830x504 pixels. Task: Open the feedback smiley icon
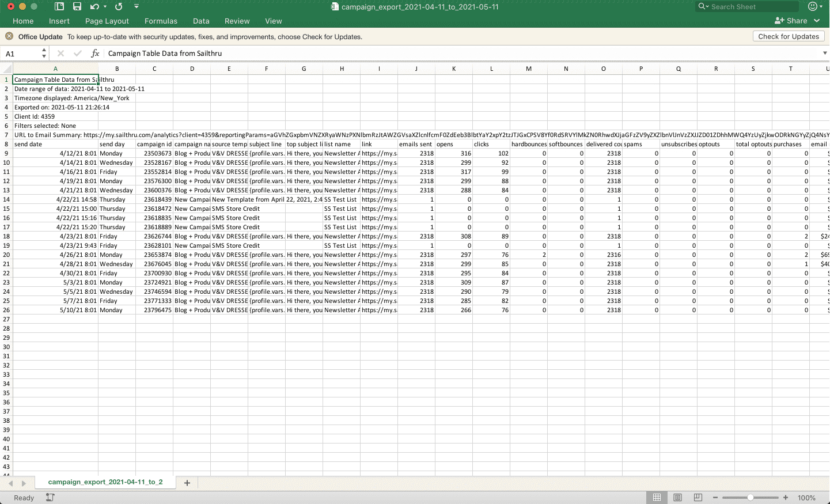click(812, 6)
